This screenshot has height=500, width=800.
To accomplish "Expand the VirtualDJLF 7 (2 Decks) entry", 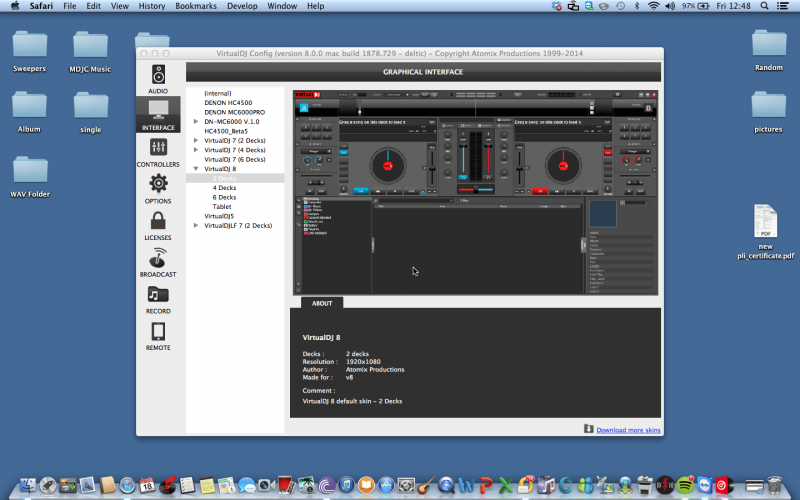I will click(x=196, y=225).
